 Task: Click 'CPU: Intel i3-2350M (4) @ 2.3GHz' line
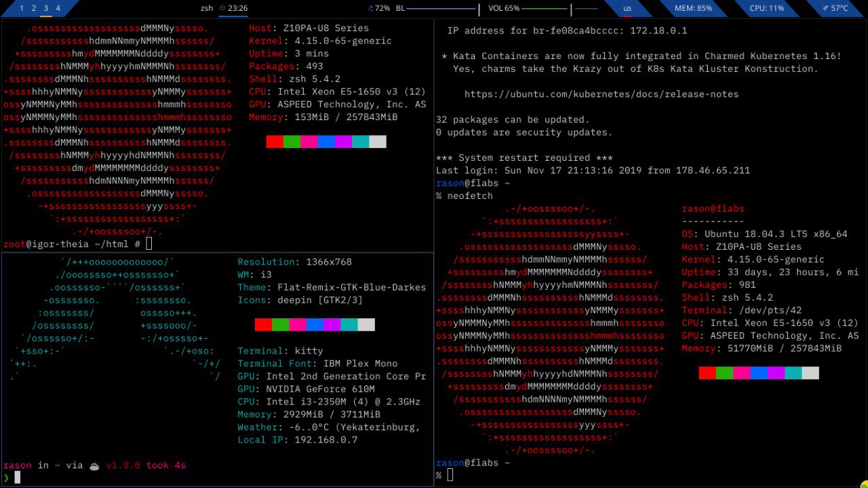(x=329, y=402)
